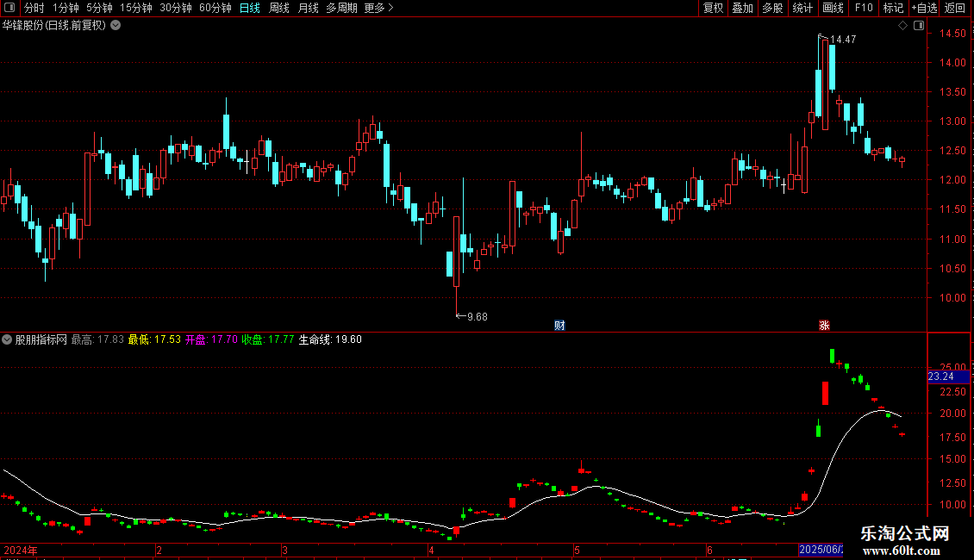The height and width of the screenshot is (560, 974).
Task: Select the 30分钟 period
Action: coord(176,8)
